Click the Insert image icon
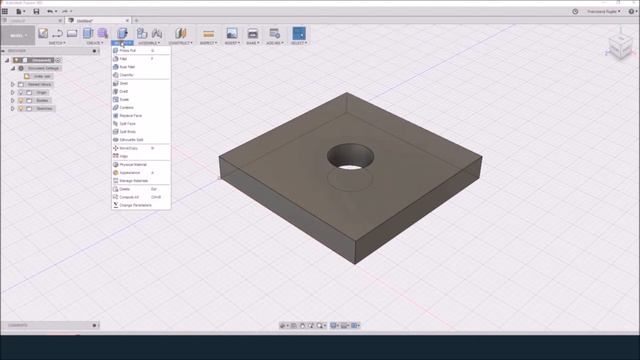Viewport: 640px width, 360px height. [231, 33]
